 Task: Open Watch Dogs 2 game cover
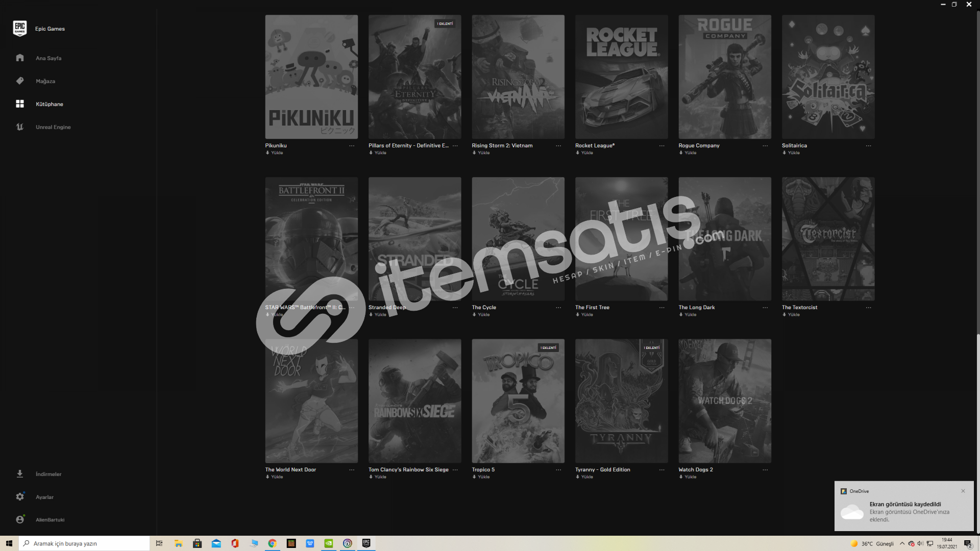pos(725,401)
